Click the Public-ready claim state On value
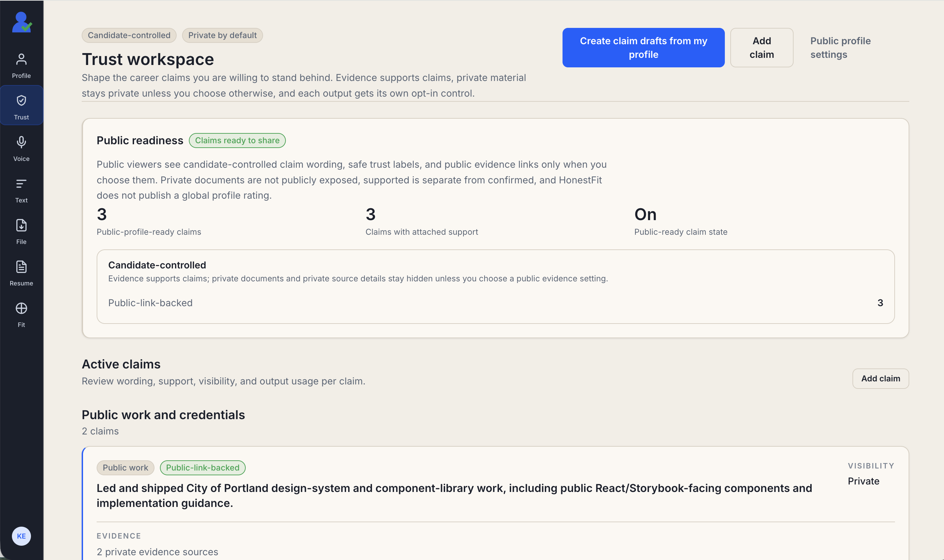 (645, 214)
